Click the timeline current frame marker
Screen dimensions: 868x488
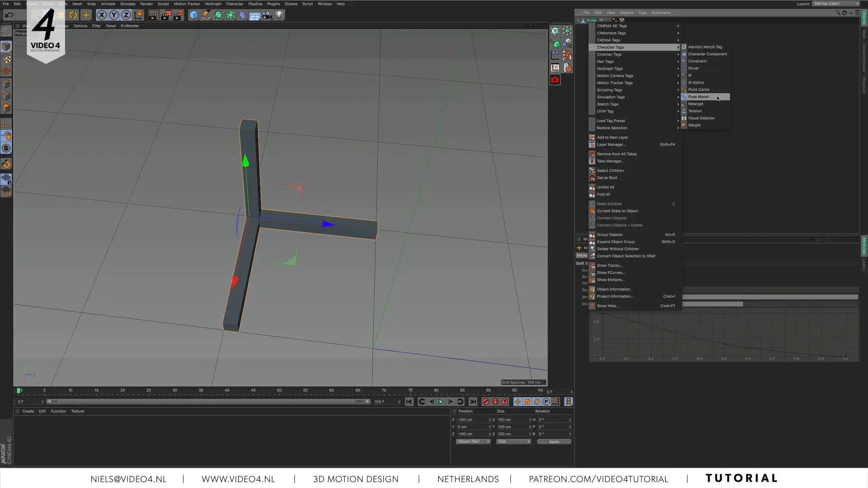click(x=19, y=390)
